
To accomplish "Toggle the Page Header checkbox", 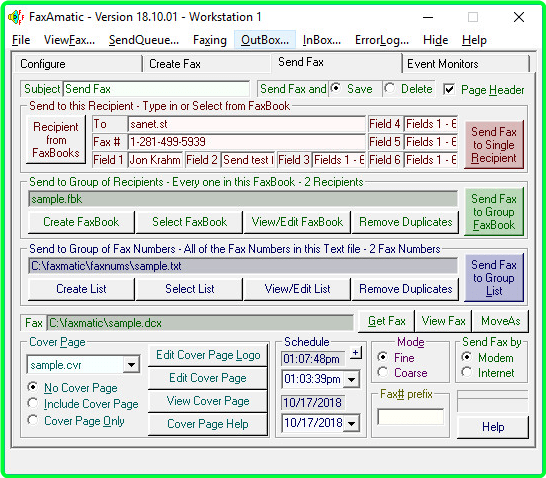I will pyautogui.click(x=449, y=89).
